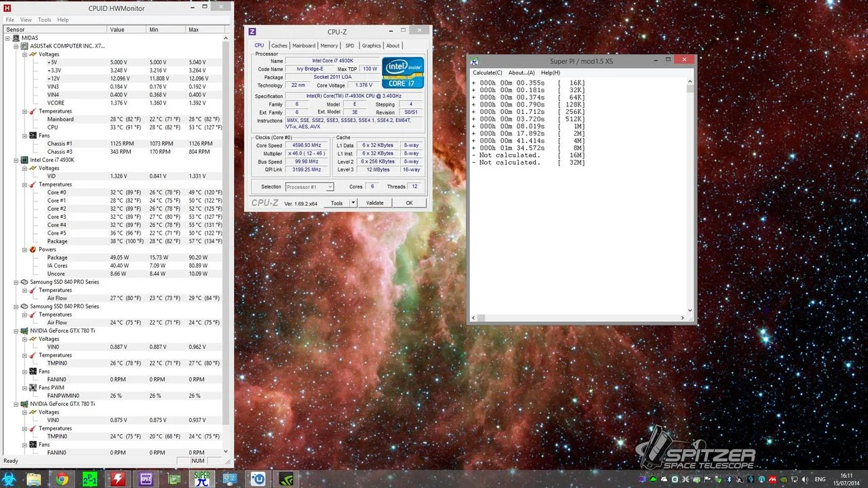This screenshot has width=868, height=488.
Task: Open the Tools dropdown arrow in CPU-Z
Action: coord(353,203)
